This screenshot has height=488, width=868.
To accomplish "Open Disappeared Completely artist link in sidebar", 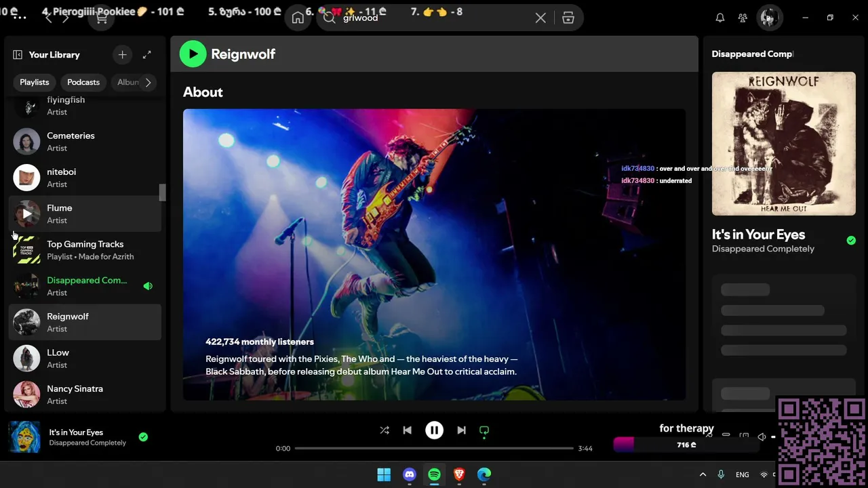I will [763, 249].
